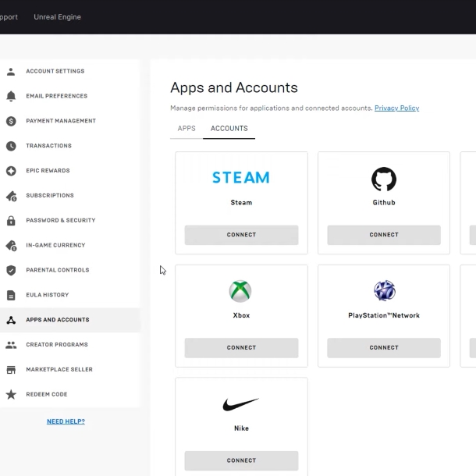Click the Nike swoosh logo
Viewport: 476px width, 476px height.
(x=241, y=404)
